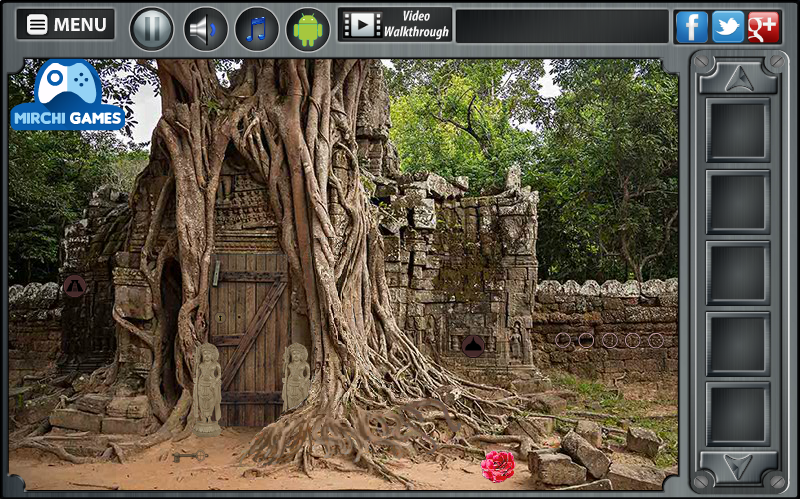Open the Android app link icon
The height and width of the screenshot is (499, 800).
[308, 29]
